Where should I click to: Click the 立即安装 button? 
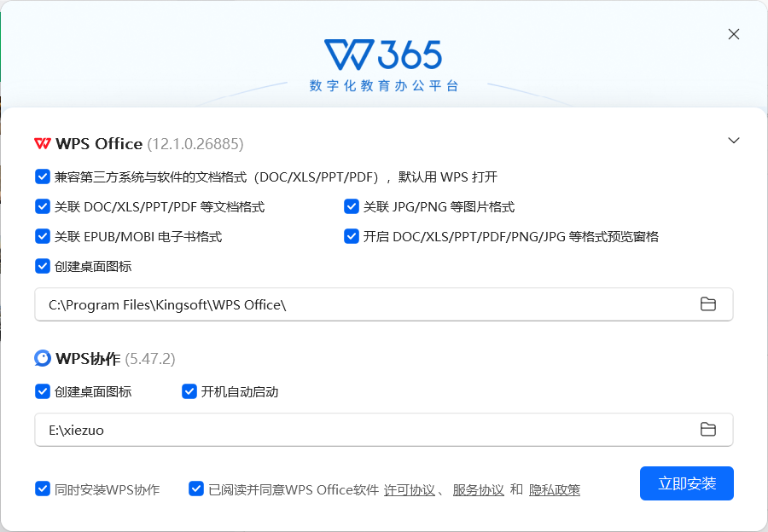(687, 483)
